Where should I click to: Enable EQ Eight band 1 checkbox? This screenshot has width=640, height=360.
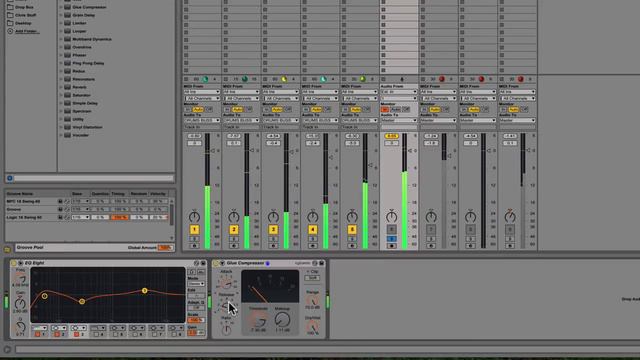tap(38, 334)
